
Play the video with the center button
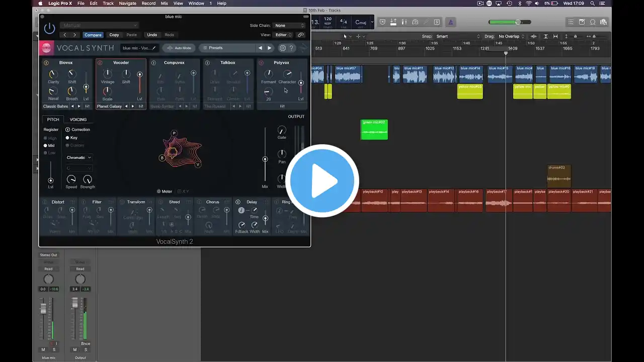click(x=322, y=180)
